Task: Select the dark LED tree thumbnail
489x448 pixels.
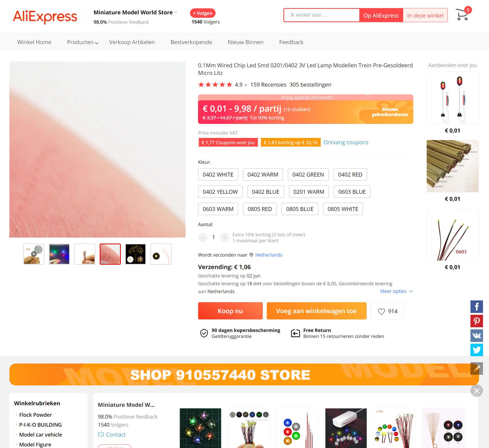Action: click(135, 254)
